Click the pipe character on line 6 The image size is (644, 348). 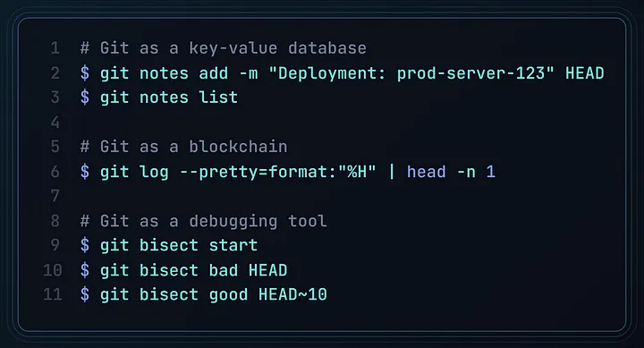click(x=392, y=172)
